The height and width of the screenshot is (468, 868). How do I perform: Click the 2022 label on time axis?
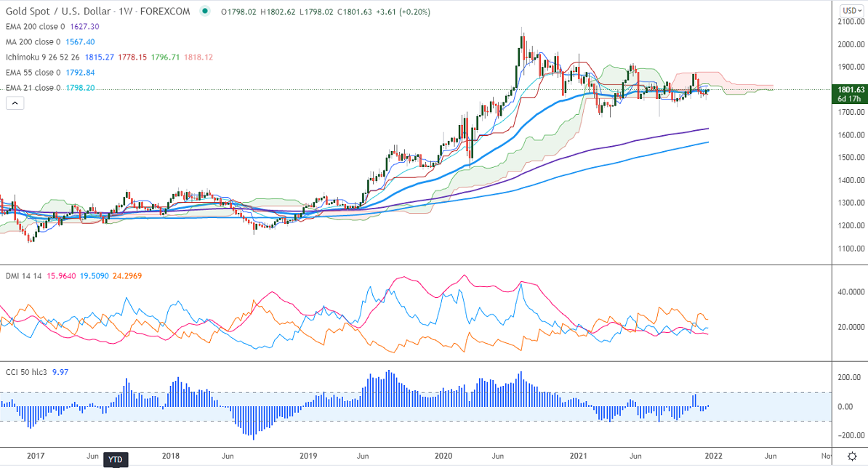(713, 456)
